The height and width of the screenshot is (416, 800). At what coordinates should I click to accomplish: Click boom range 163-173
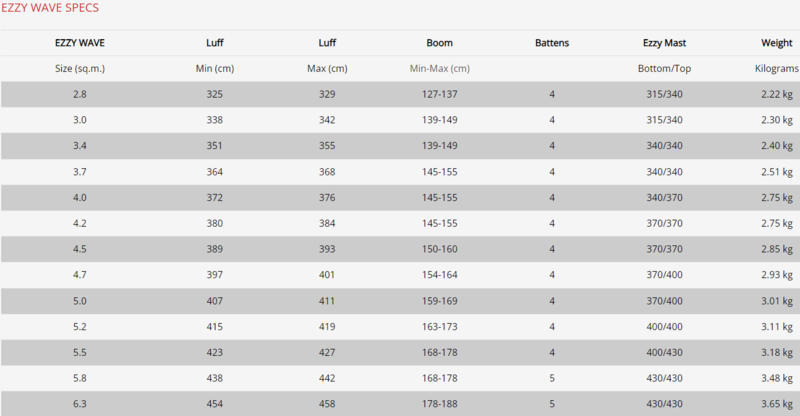click(x=439, y=327)
